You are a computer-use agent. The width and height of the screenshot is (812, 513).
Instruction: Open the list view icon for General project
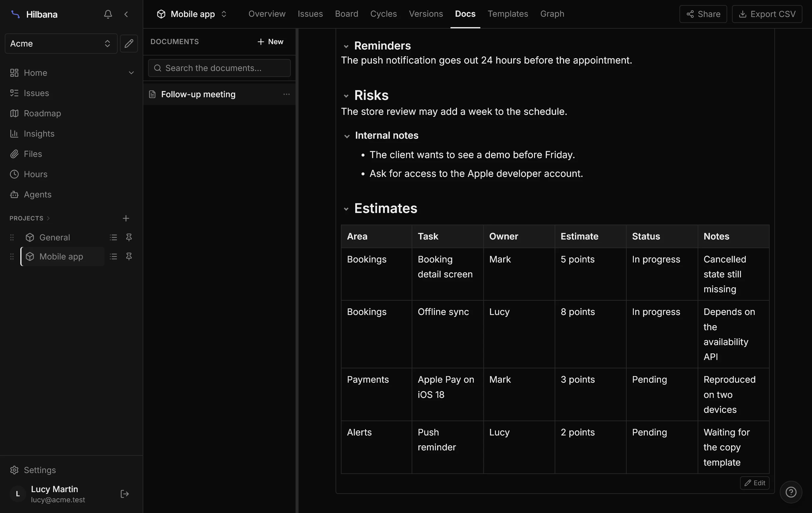pos(113,237)
